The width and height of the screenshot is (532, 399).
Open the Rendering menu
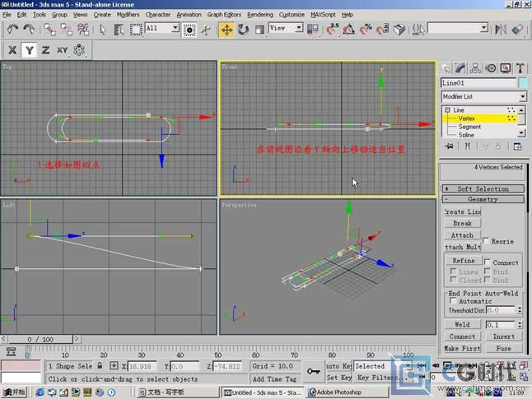click(260, 15)
